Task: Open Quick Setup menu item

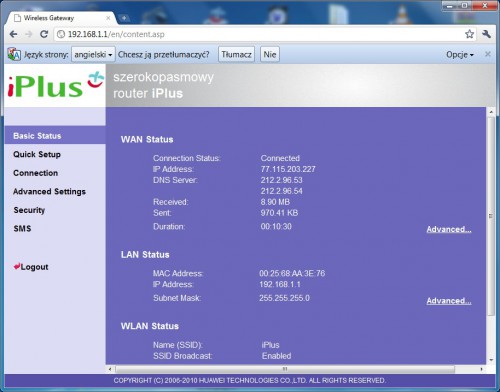Action: pyautogui.click(x=37, y=154)
